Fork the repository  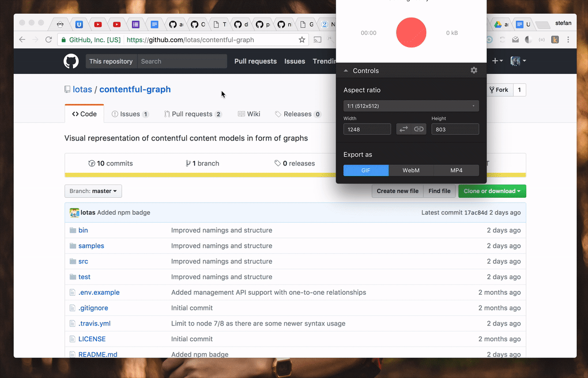[x=499, y=90]
